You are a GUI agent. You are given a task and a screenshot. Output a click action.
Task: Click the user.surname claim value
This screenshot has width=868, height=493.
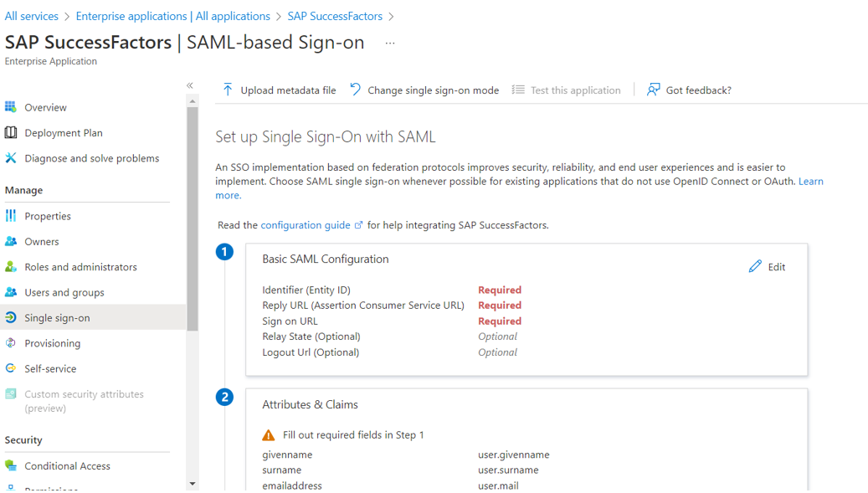coord(508,470)
